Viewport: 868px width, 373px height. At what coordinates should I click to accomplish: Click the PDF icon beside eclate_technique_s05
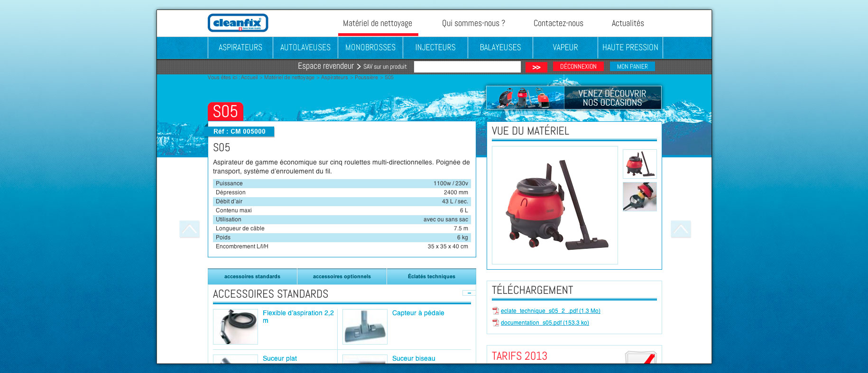click(496, 311)
